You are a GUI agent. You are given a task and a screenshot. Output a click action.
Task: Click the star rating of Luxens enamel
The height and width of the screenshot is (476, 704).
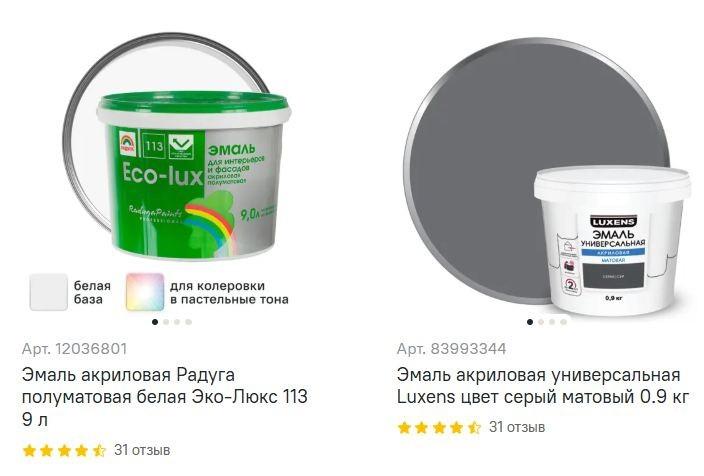point(439,428)
